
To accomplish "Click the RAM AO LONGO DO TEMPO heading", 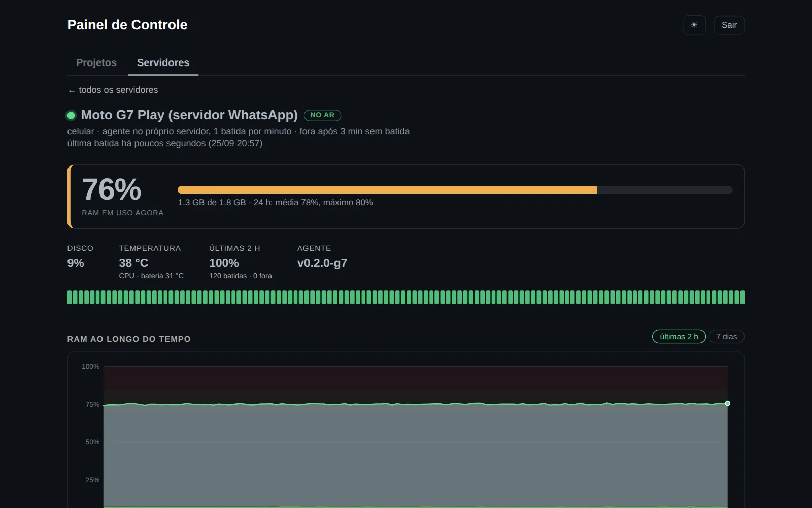I will pyautogui.click(x=129, y=339).
